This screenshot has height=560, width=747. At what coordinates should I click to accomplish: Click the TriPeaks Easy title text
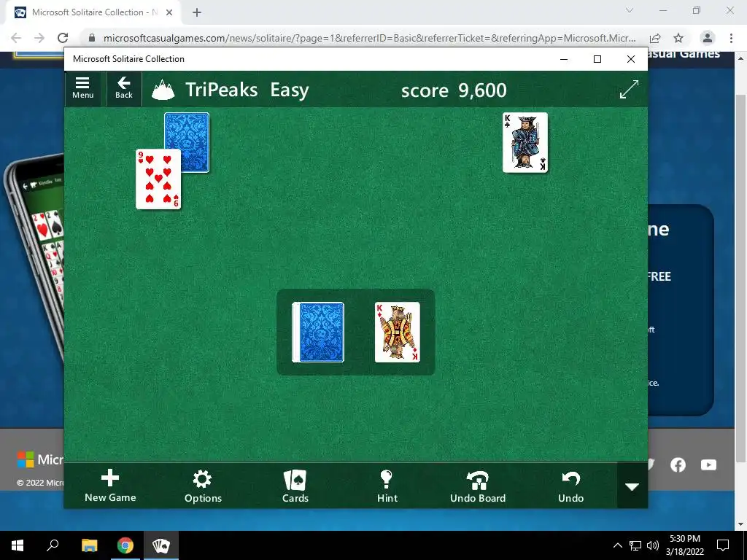click(x=247, y=90)
